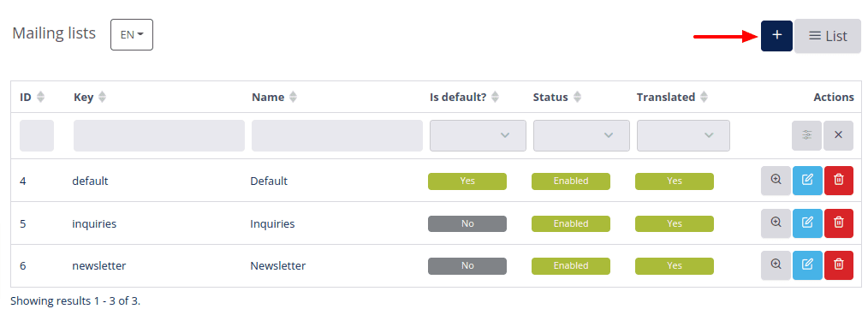Click the ID filter field
This screenshot has height=315, width=868.
[x=37, y=135]
